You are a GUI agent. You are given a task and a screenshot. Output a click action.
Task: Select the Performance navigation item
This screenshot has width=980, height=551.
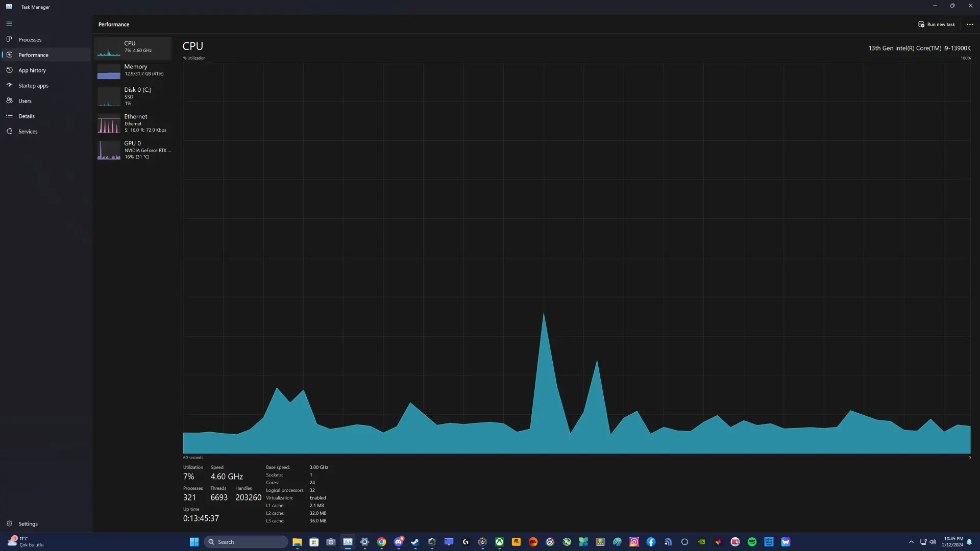46,55
